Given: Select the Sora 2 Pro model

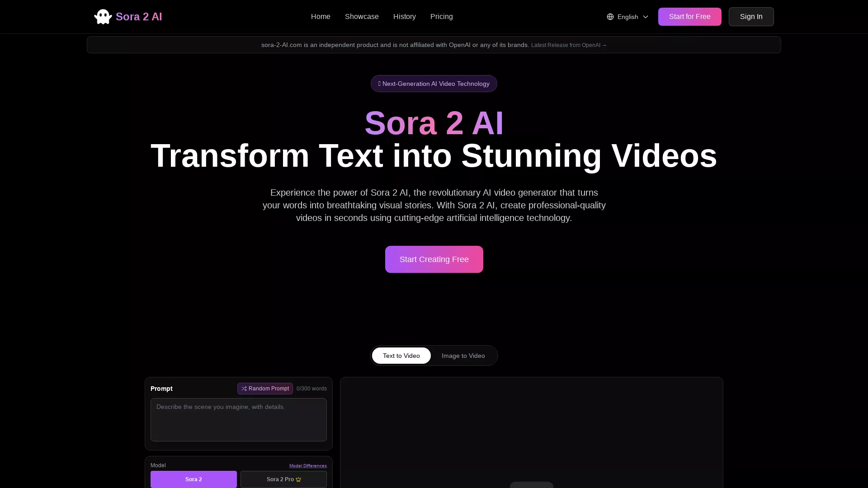Looking at the screenshot, I should click(x=283, y=479).
